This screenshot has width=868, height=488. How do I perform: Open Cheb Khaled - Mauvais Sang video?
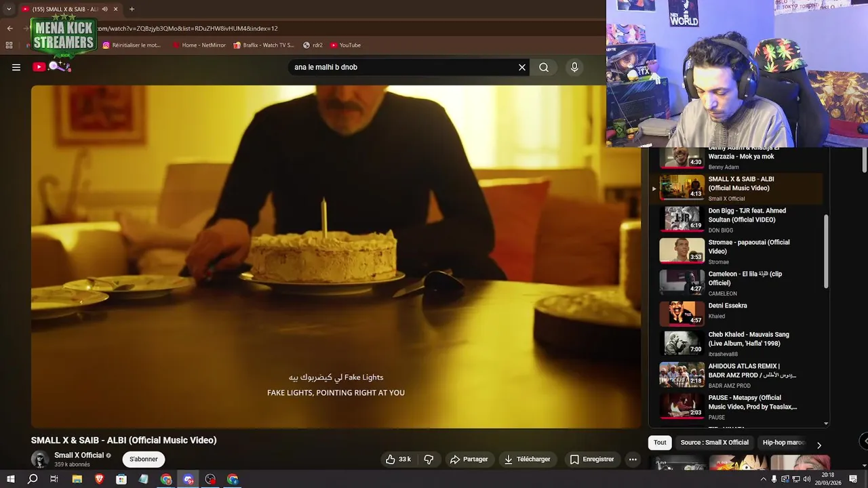736,344
